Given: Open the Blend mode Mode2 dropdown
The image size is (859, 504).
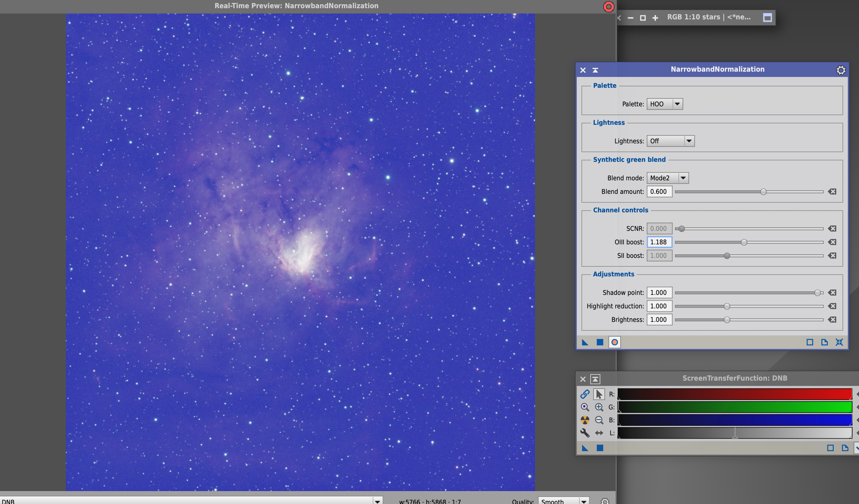Looking at the screenshot, I should (668, 178).
